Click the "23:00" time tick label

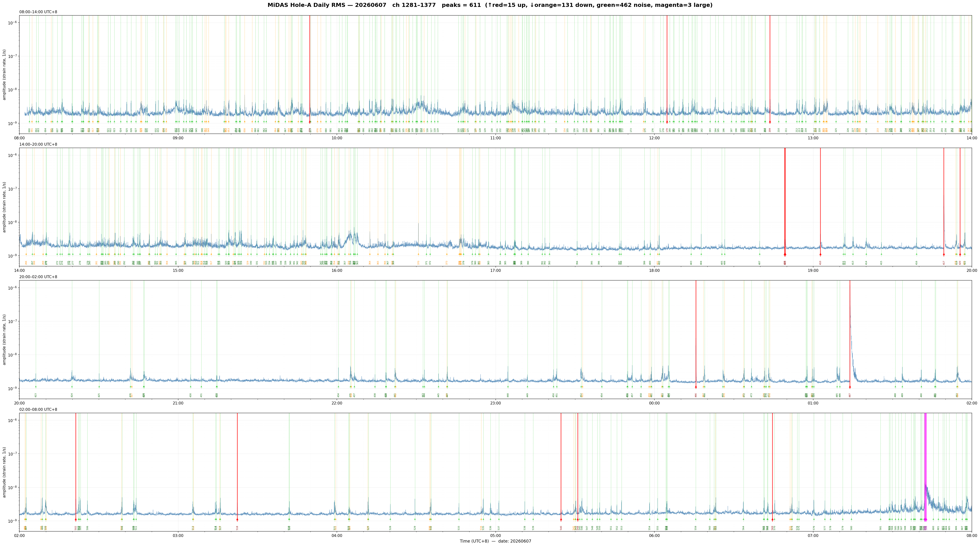coord(495,403)
